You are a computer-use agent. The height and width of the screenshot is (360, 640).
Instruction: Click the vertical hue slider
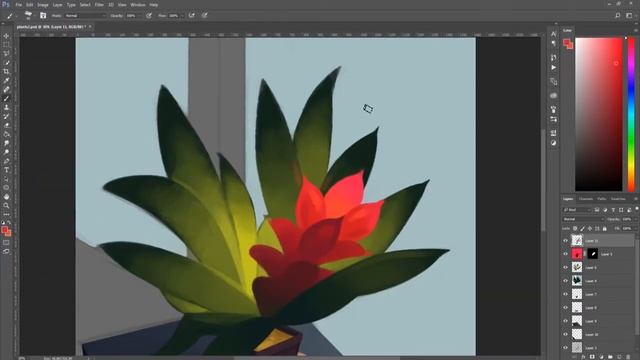(x=631, y=114)
